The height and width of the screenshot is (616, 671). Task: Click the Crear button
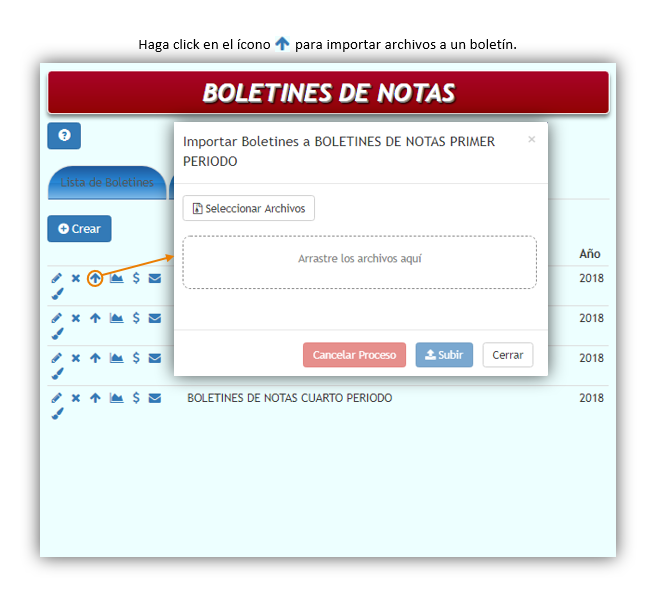[x=80, y=229]
